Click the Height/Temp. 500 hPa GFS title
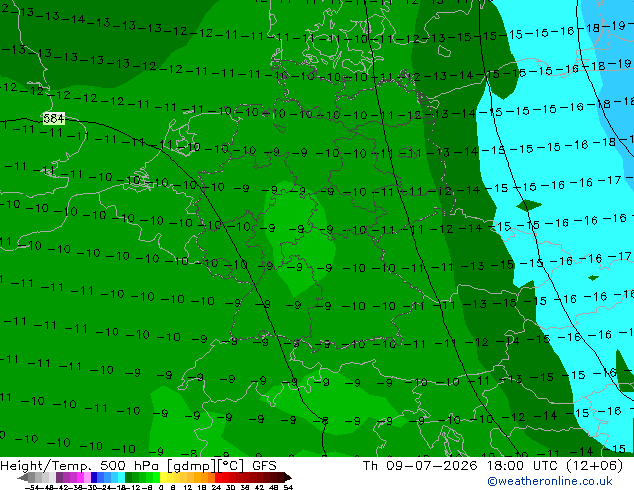Image resolution: width=634 pixels, height=490 pixels. point(138,466)
